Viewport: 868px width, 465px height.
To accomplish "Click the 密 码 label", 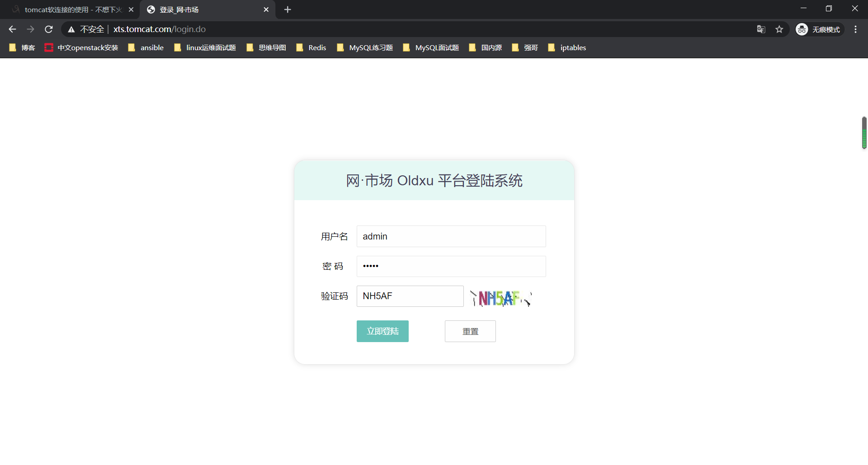I will point(333,266).
